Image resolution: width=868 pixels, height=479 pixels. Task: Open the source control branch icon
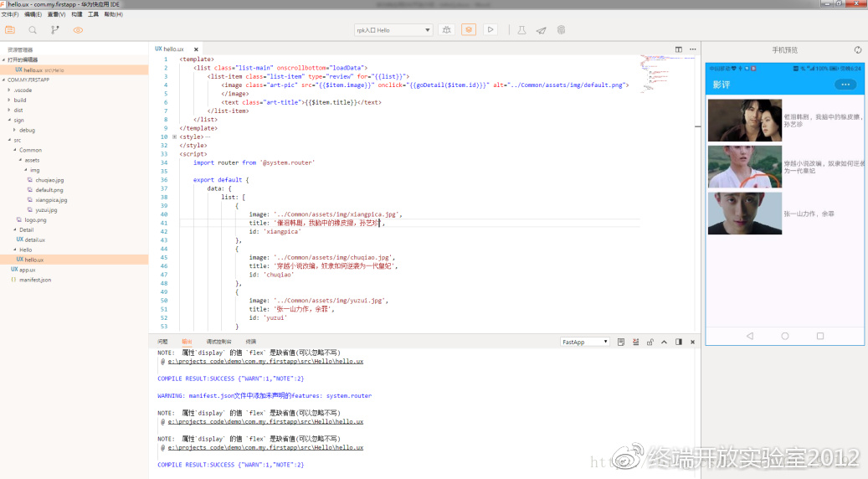click(55, 30)
